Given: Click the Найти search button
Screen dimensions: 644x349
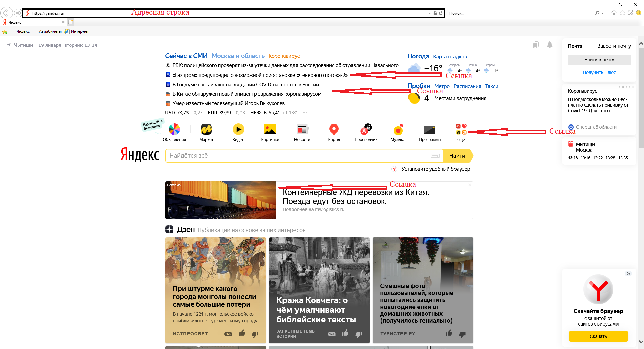Looking at the screenshot, I should [458, 156].
